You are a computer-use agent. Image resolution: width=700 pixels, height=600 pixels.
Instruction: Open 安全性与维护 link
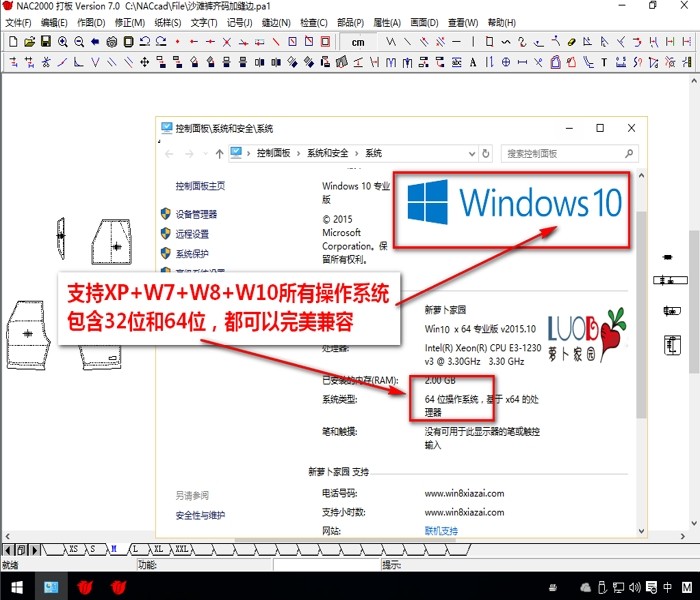[200, 515]
